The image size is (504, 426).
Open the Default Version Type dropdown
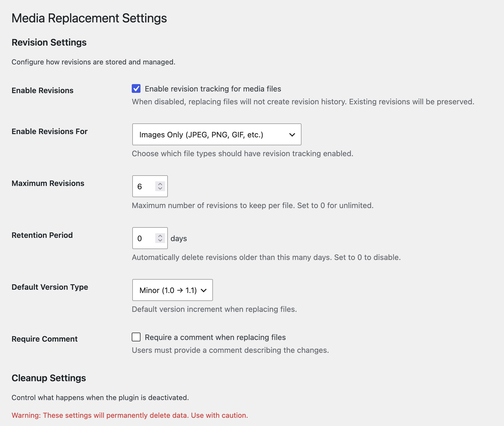coord(172,290)
